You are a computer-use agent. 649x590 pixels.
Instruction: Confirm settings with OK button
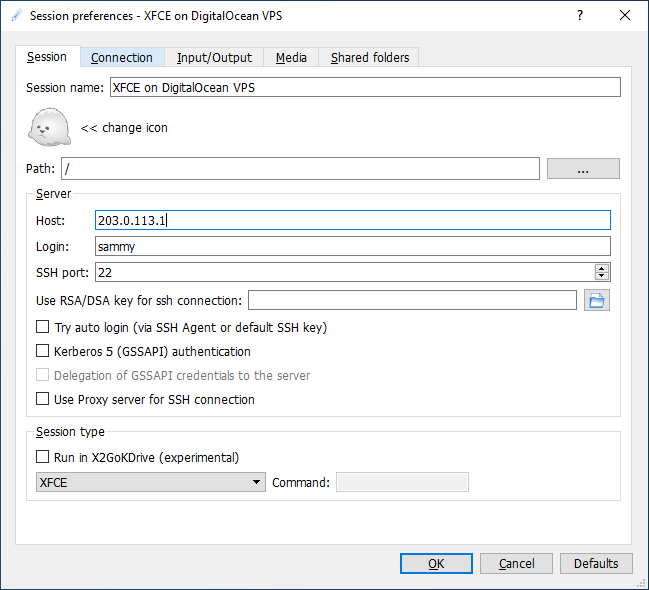point(436,564)
